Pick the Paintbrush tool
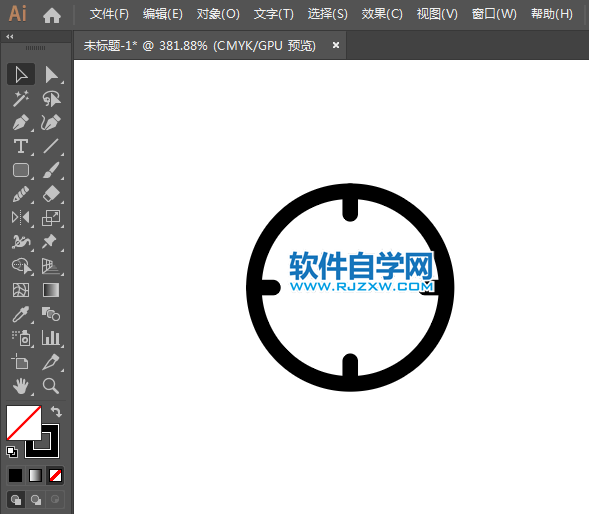Viewport: 589px width, 514px height. click(x=51, y=170)
